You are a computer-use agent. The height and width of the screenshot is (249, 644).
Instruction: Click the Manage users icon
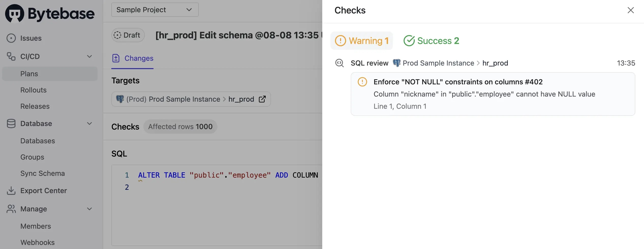click(11, 209)
